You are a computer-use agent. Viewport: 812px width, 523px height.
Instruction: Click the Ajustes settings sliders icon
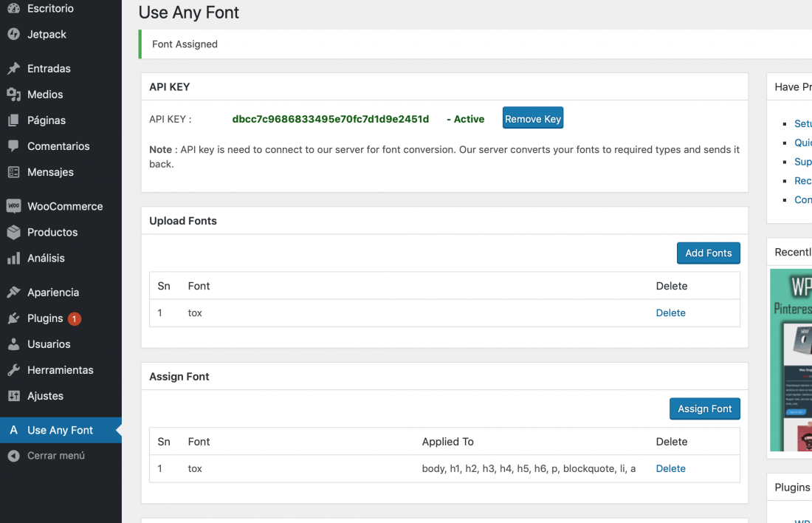(14, 396)
